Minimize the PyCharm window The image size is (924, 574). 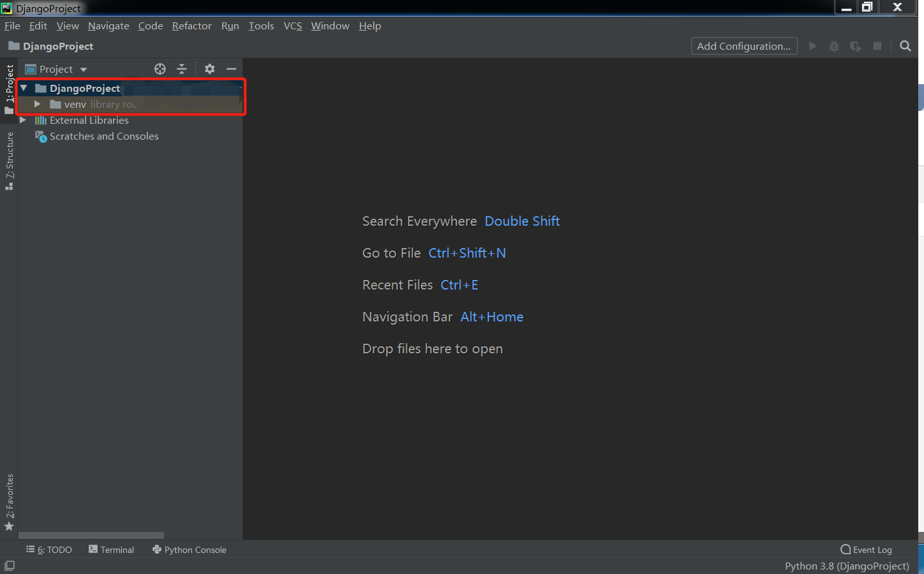(847, 8)
